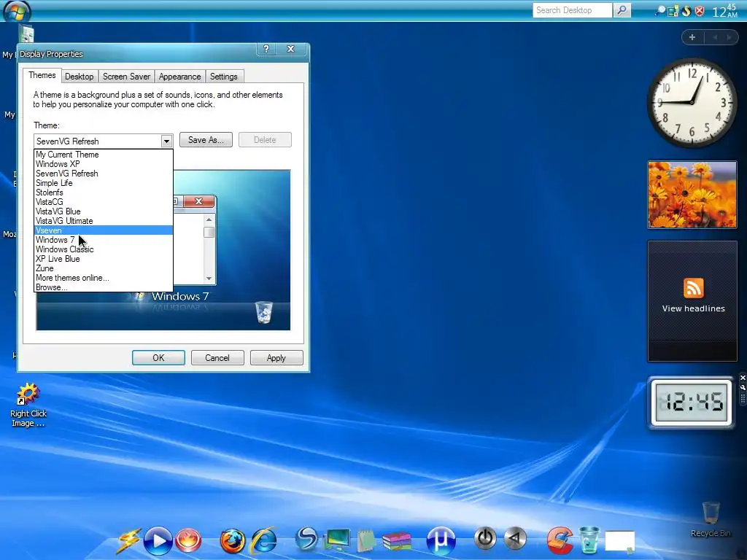Click the OK button in Display Properties
The image size is (747, 560).
click(x=158, y=358)
